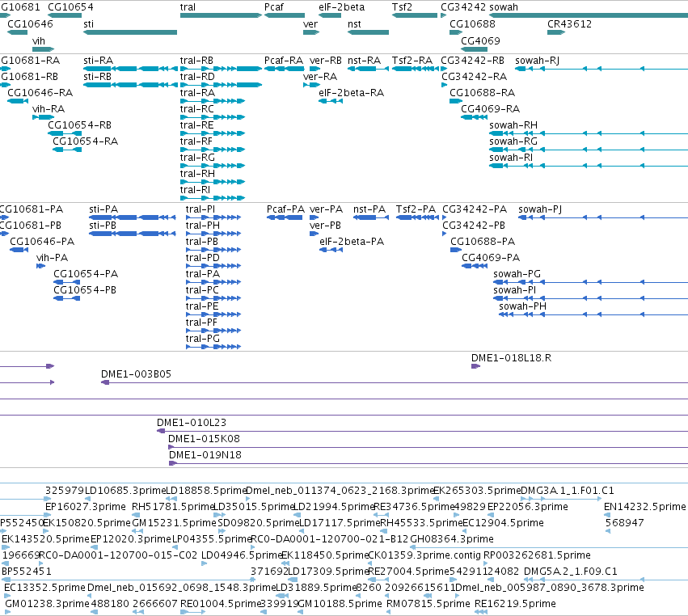Click tral-PG protein feature
Viewport: 688px width, 616px height.
(x=213, y=347)
